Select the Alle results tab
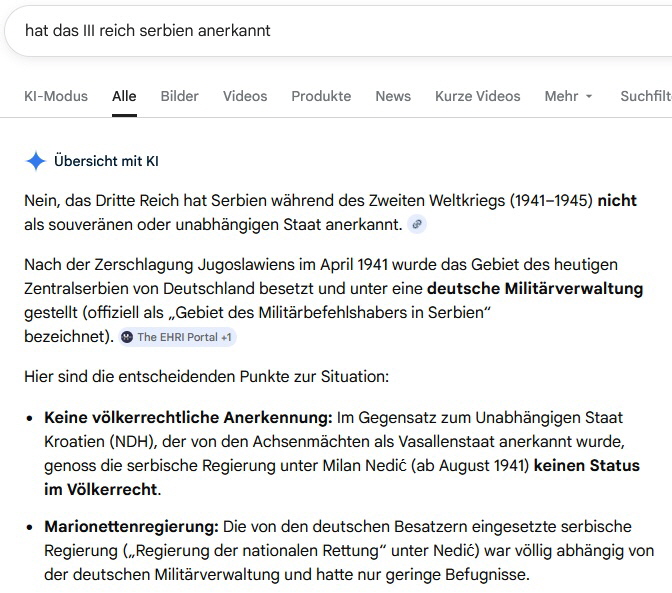The image size is (672, 593). (x=124, y=96)
